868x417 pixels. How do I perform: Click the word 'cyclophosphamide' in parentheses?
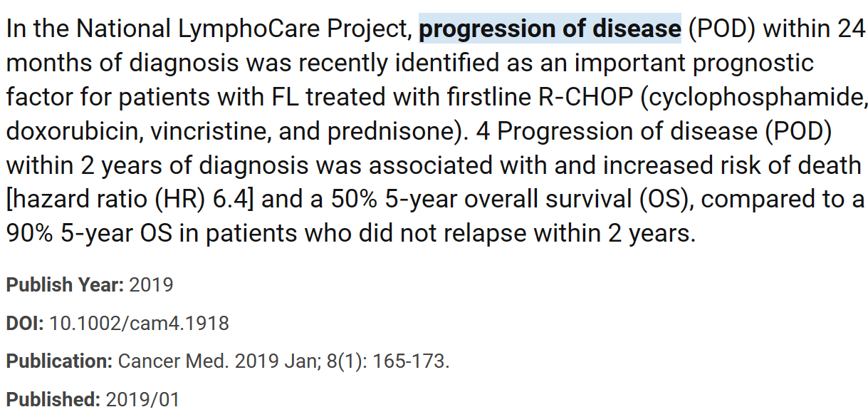click(x=755, y=98)
